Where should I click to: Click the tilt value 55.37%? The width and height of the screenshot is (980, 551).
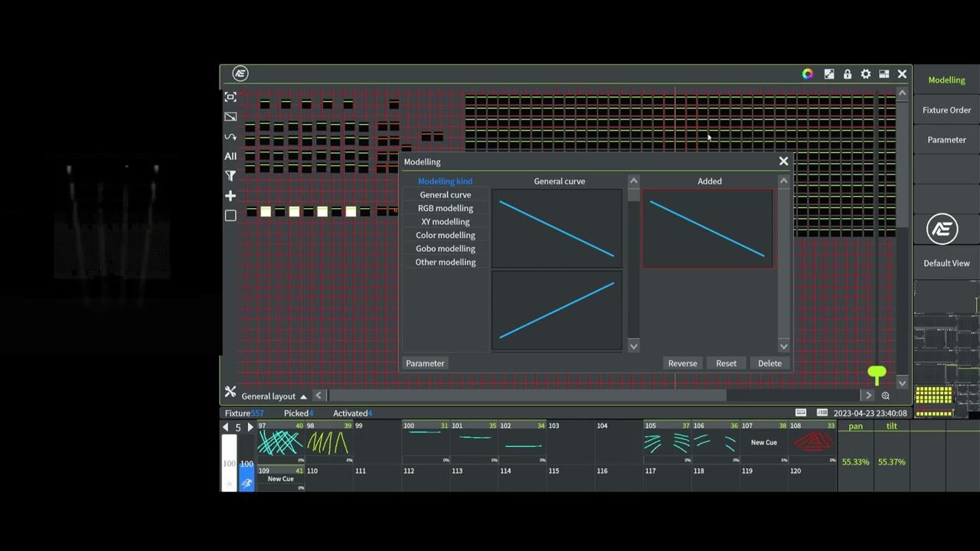click(892, 462)
